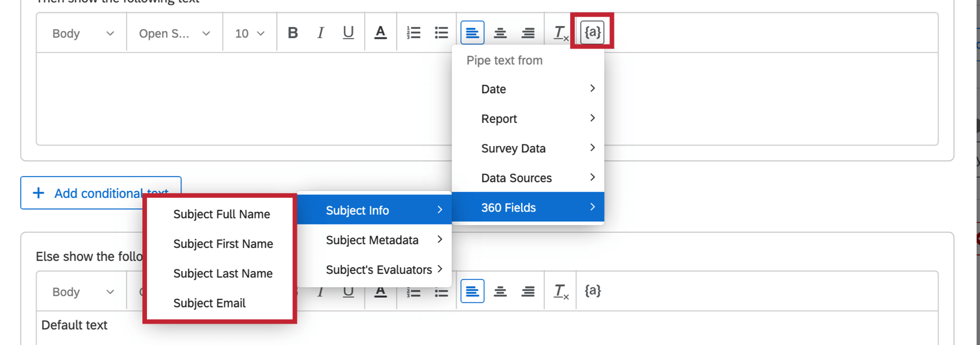This screenshot has width=980, height=345.
Task: Select Survey Data from pipe text menu
Action: tap(528, 148)
